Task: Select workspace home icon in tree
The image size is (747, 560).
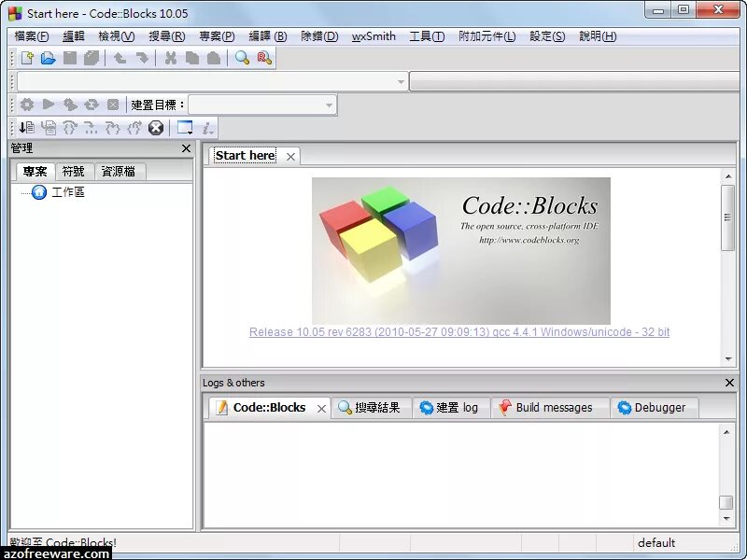Action: (x=39, y=192)
